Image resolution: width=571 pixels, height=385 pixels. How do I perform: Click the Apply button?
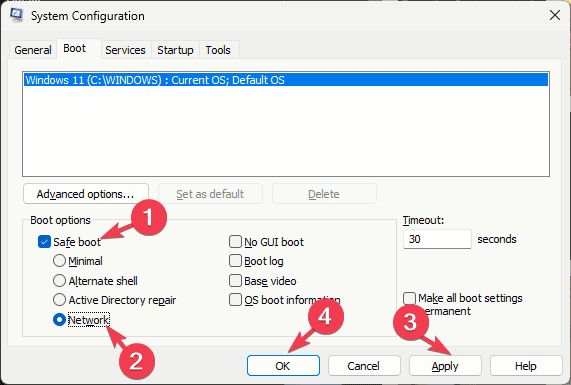pyautogui.click(x=445, y=366)
